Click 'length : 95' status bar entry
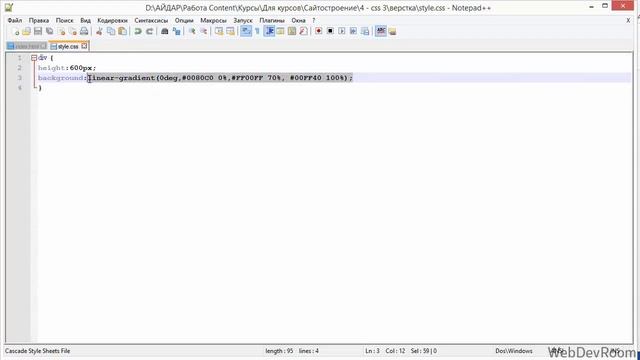 [279, 351]
